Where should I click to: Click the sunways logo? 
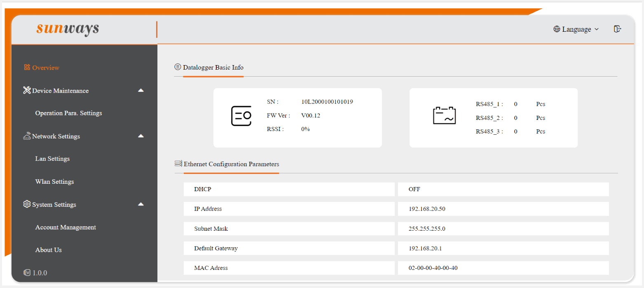pyautogui.click(x=68, y=28)
